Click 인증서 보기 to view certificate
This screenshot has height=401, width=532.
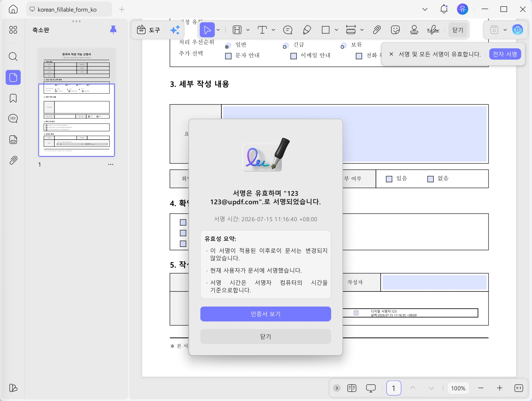pyautogui.click(x=266, y=314)
